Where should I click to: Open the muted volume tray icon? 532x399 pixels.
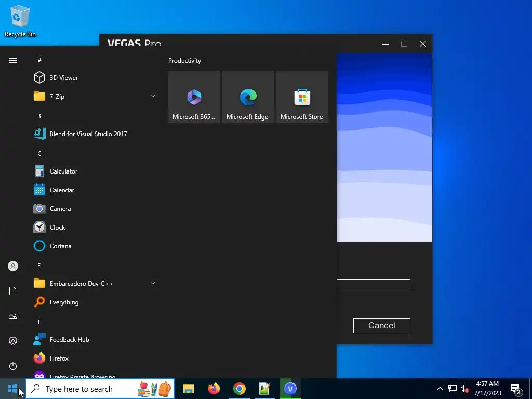(x=464, y=389)
